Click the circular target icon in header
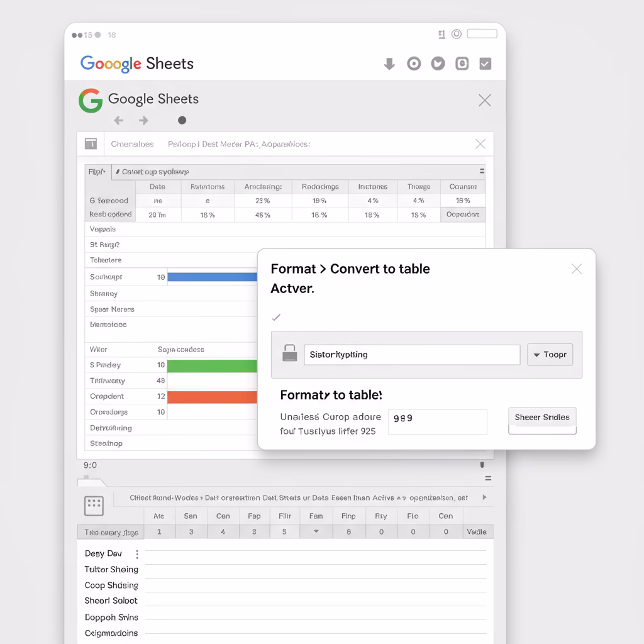The image size is (644, 644). click(x=414, y=64)
